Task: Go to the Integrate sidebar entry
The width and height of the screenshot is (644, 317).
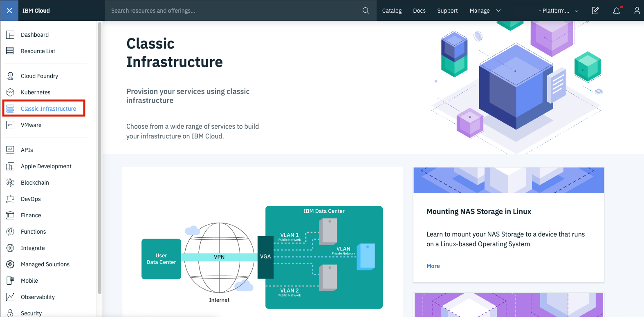Action: (x=33, y=248)
